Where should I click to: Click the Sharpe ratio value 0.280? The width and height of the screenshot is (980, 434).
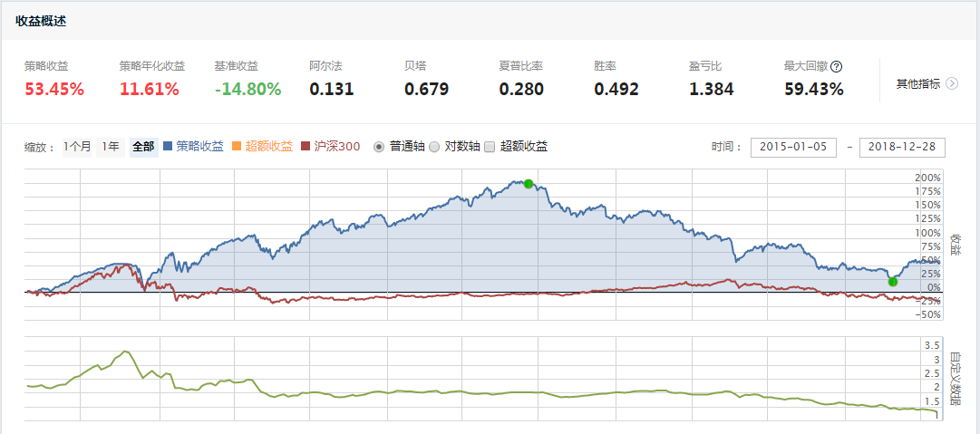coord(522,90)
